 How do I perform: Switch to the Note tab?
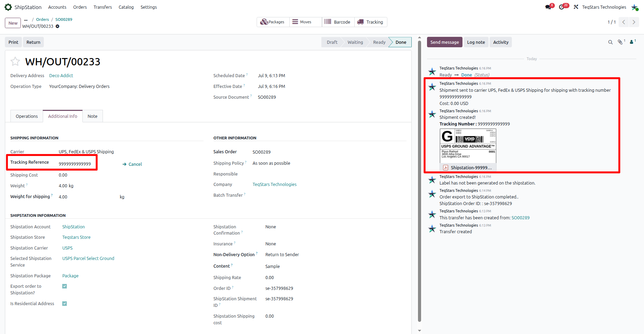pyautogui.click(x=92, y=116)
